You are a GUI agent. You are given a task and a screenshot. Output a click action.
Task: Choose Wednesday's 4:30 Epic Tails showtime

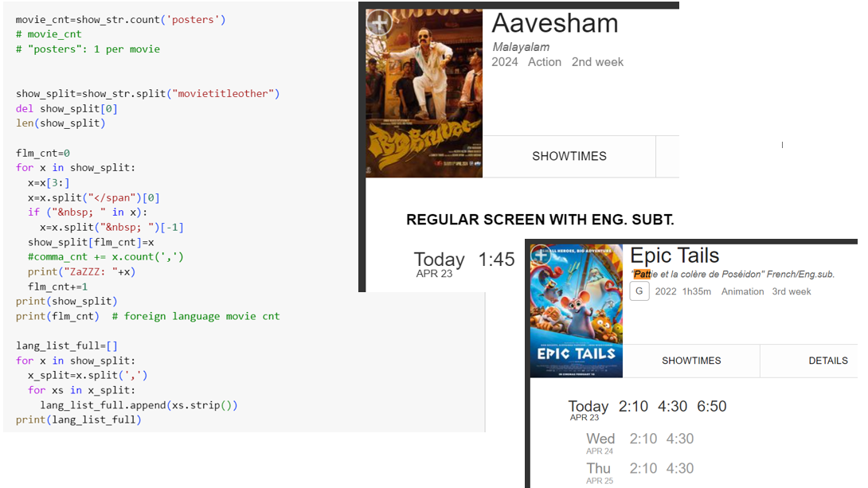679,439
